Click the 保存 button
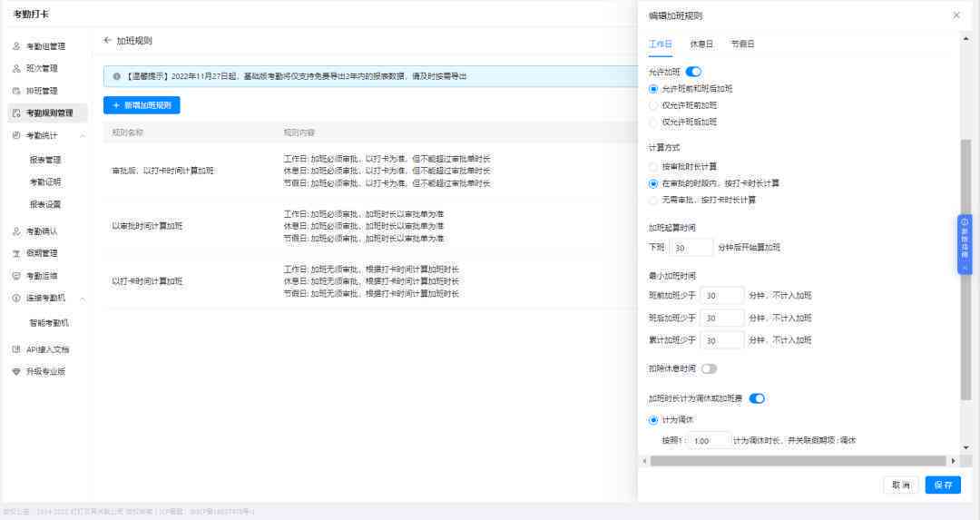This screenshot has height=520, width=980. pos(943,485)
